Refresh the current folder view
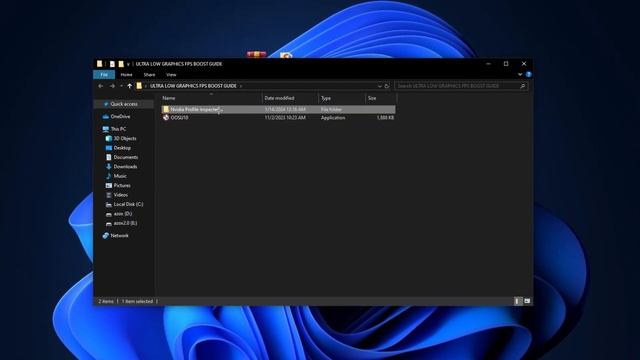 (x=387, y=86)
